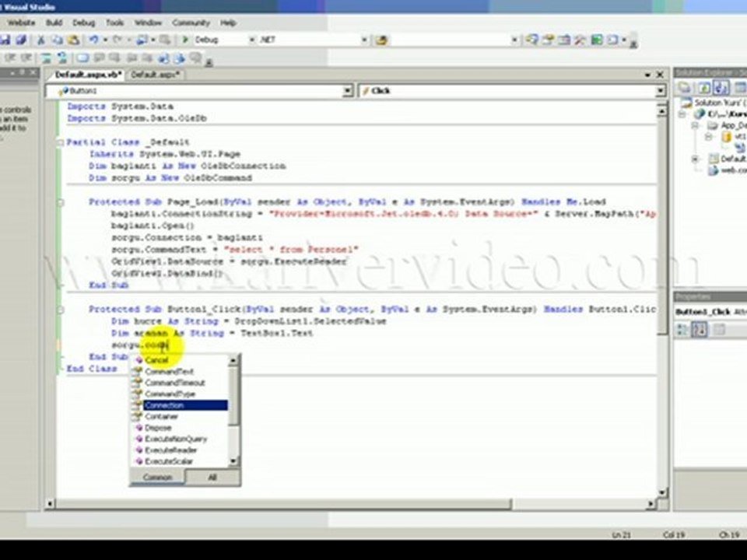Viewport: 747px width, 560px height.
Task: Save the current file with the Save icon
Action: pyautogui.click(x=5, y=40)
